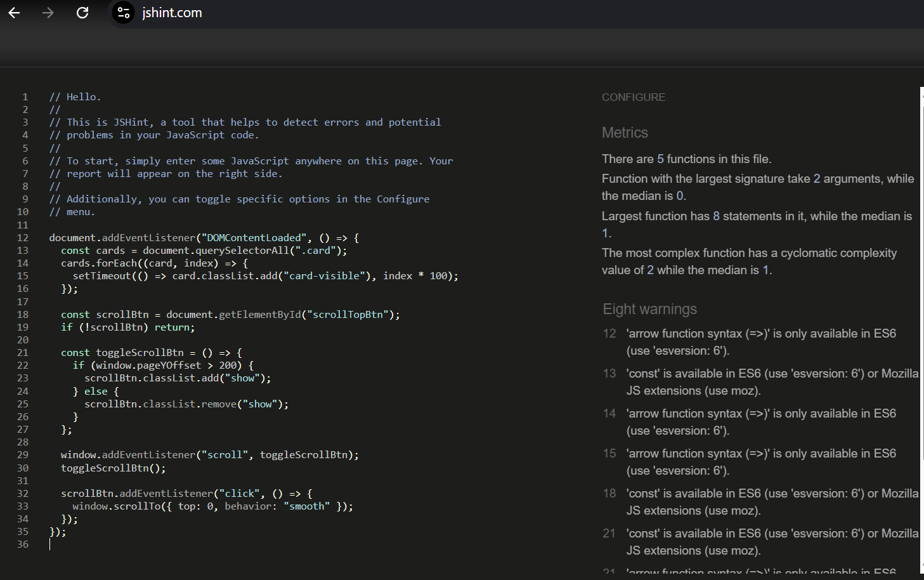Image resolution: width=924 pixels, height=580 pixels.
Task: Click the browser forward arrow
Action: pyautogui.click(x=48, y=13)
